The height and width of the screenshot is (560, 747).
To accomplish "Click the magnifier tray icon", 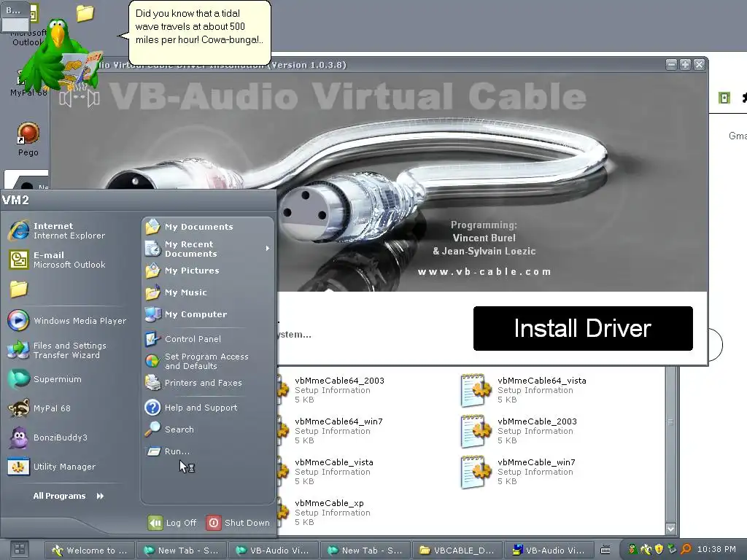I will [x=686, y=550].
